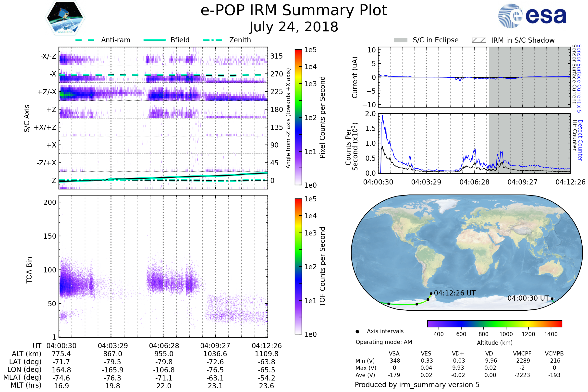This screenshot has width=588, height=392.
Task: Click the Operating mode: AM label
Action: [384, 342]
